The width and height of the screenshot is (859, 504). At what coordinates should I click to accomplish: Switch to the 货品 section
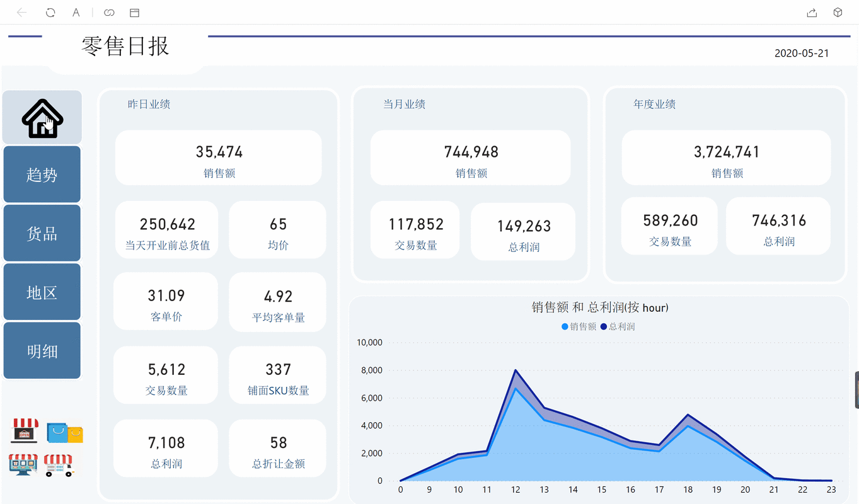(x=42, y=232)
